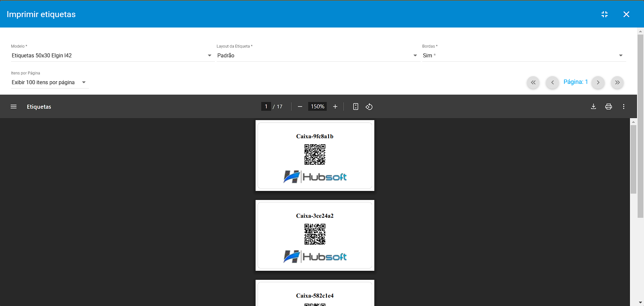Click the dialog outer scrollbar thumb
Screen dimensions: 644x306
coord(640,126)
